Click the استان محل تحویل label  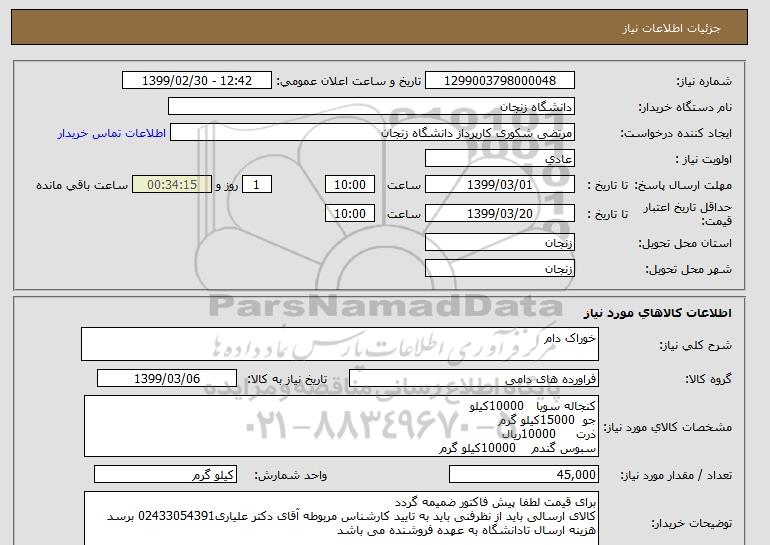[x=685, y=244]
